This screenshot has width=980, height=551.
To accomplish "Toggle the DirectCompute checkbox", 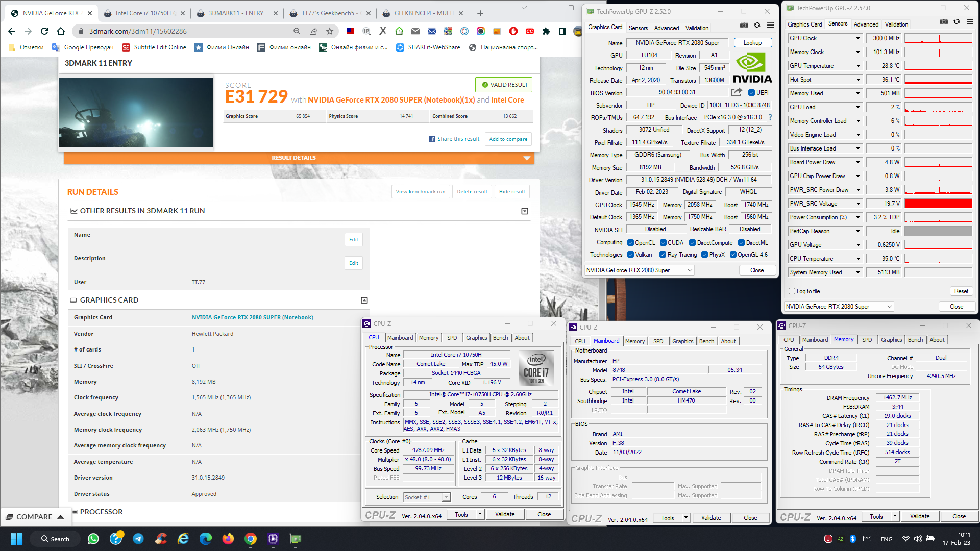I will [x=693, y=243].
